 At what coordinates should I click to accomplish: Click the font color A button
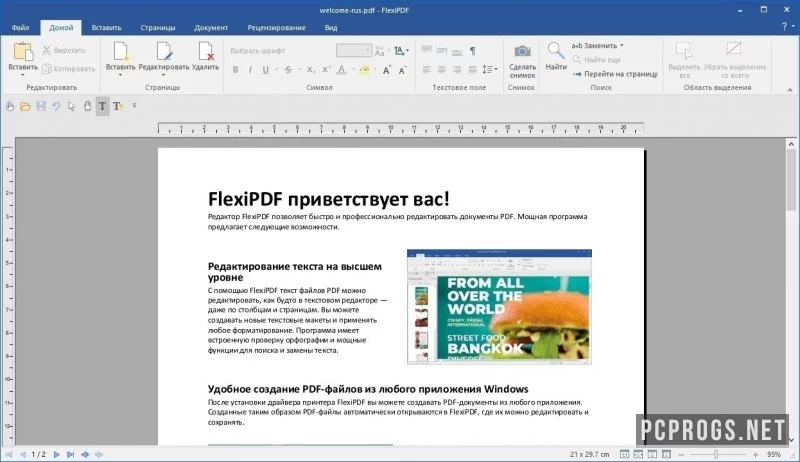coord(341,70)
